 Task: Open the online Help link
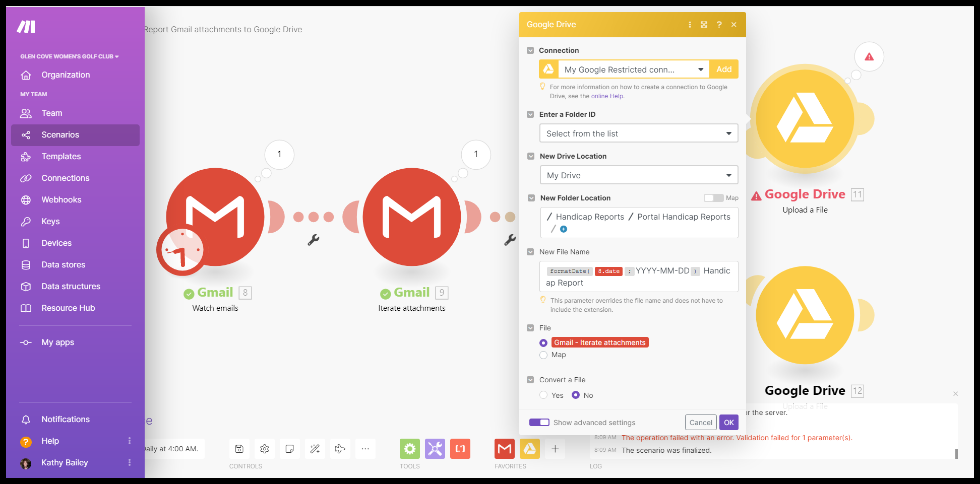606,96
